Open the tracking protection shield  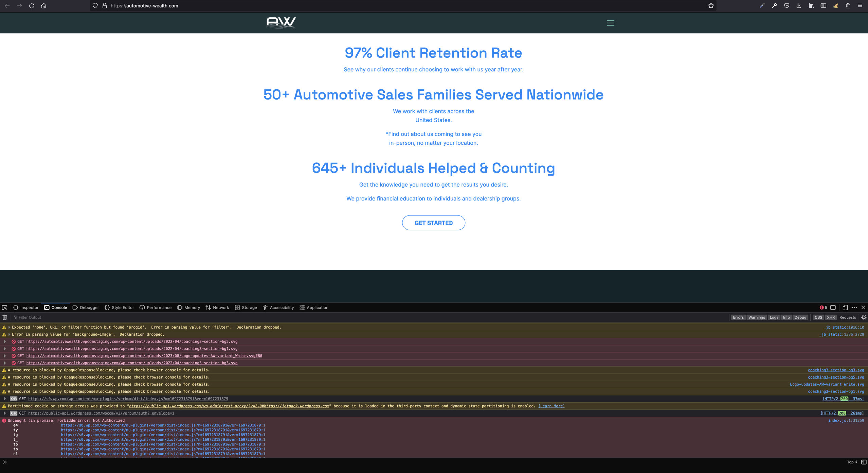[95, 6]
